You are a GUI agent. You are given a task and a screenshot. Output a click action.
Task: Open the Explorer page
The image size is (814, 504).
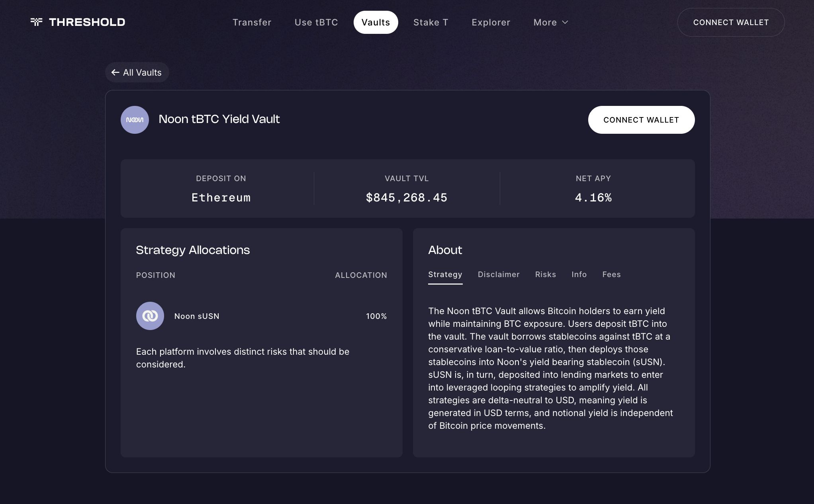point(491,22)
